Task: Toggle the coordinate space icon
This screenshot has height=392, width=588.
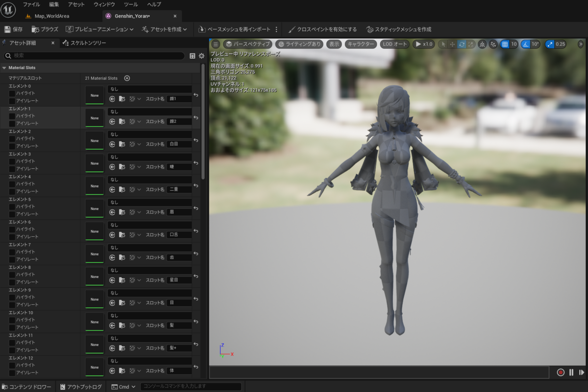Action: 482,44
